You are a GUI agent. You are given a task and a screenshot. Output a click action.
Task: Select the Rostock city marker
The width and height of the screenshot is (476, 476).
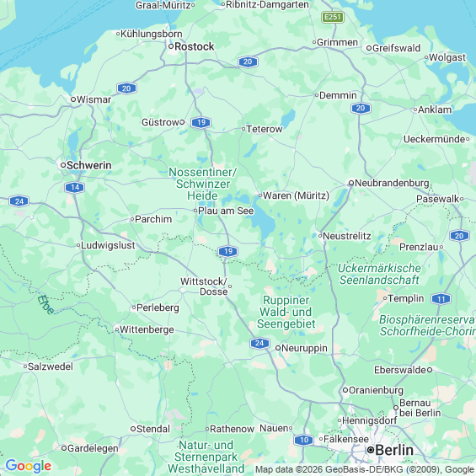[x=171, y=46]
